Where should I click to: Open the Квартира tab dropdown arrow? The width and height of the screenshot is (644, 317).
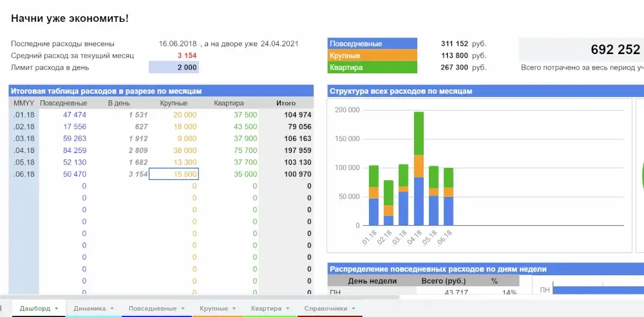[287, 309]
